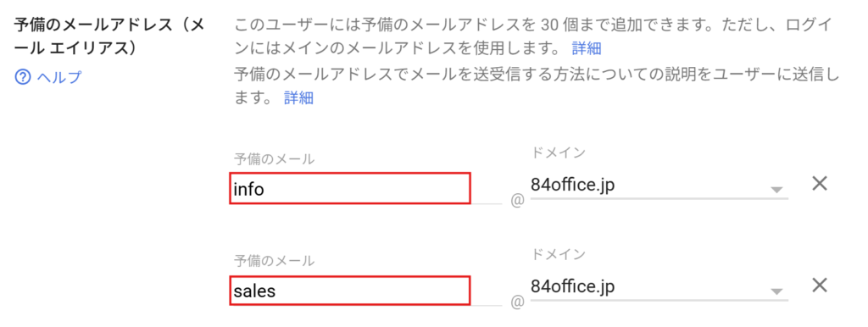Screen dimensions: 868x327
Task: Click 予備のメール label above info field
Action: click(274, 159)
